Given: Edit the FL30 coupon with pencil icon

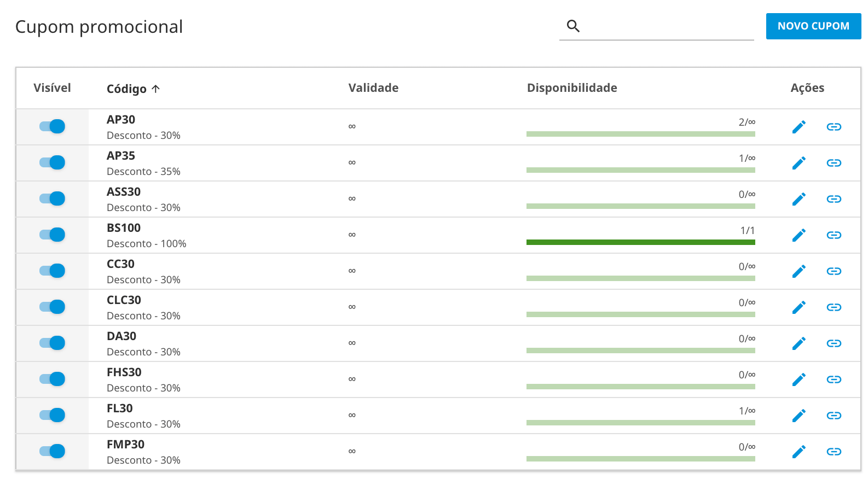Looking at the screenshot, I should (799, 416).
